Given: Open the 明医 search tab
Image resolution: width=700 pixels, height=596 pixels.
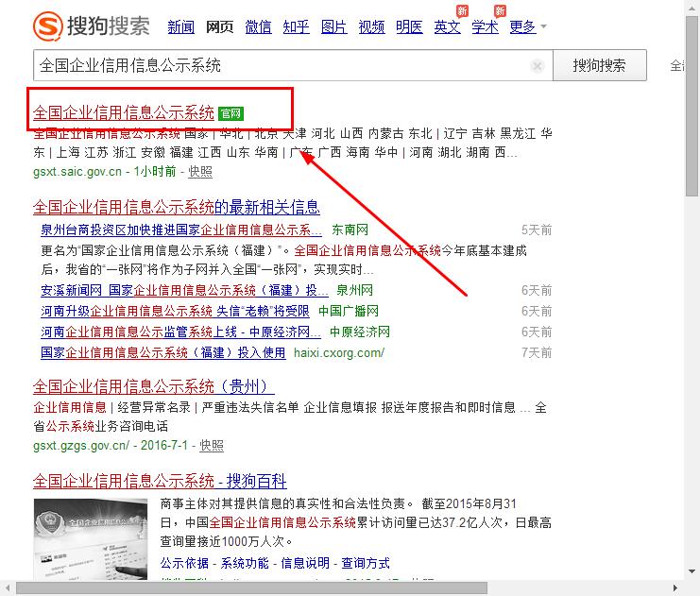Looking at the screenshot, I should pyautogui.click(x=409, y=26).
